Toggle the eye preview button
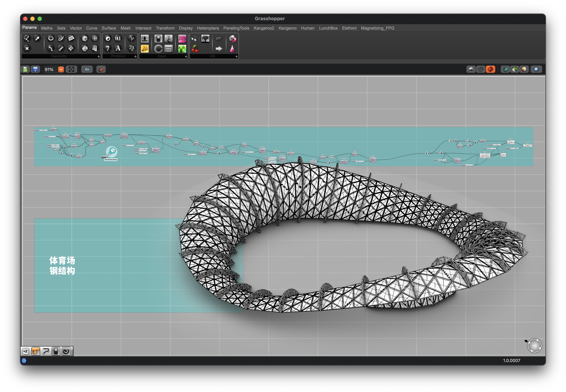 tap(87, 69)
